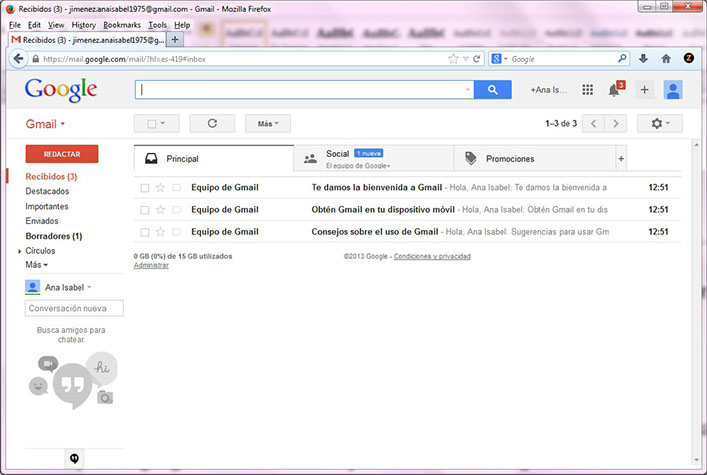Click the Hangouts quote icon at bottom
This screenshot has width=707, height=475.
[74, 458]
